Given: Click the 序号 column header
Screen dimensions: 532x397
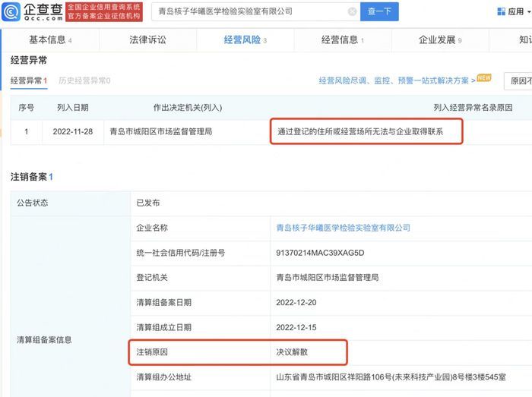Looking at the screenshot, I should [x=26, y=108].
